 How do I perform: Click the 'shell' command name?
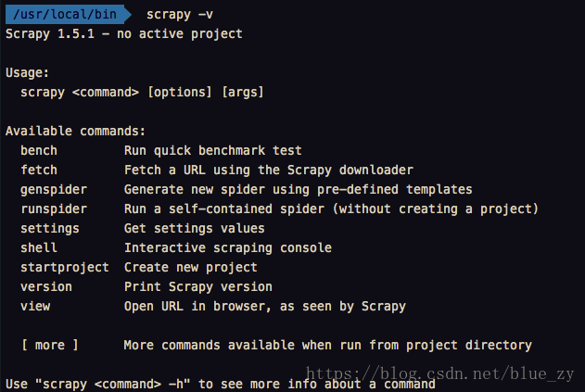pos(39,247)
